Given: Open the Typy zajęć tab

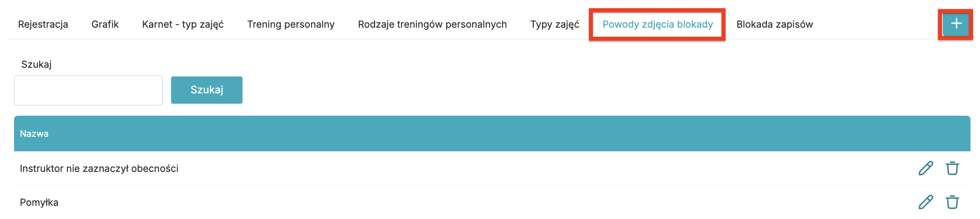Looking at the screenshot, I should coord(554,24).
